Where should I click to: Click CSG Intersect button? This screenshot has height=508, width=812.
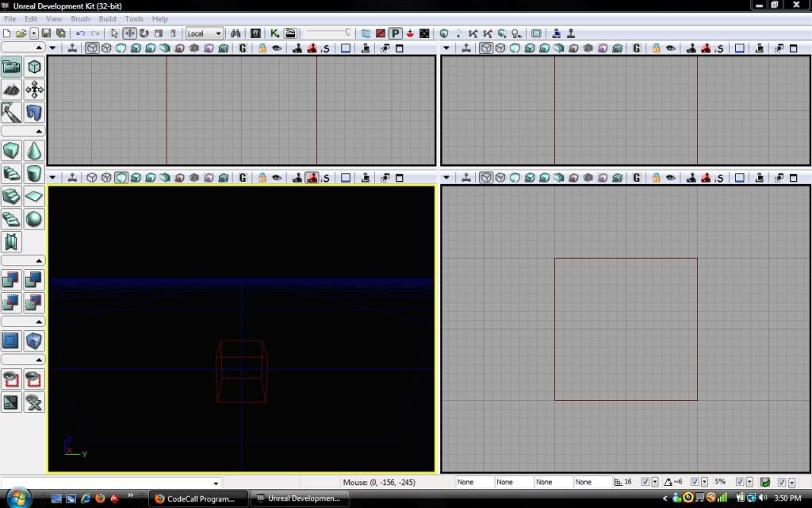tap(11, 302)
